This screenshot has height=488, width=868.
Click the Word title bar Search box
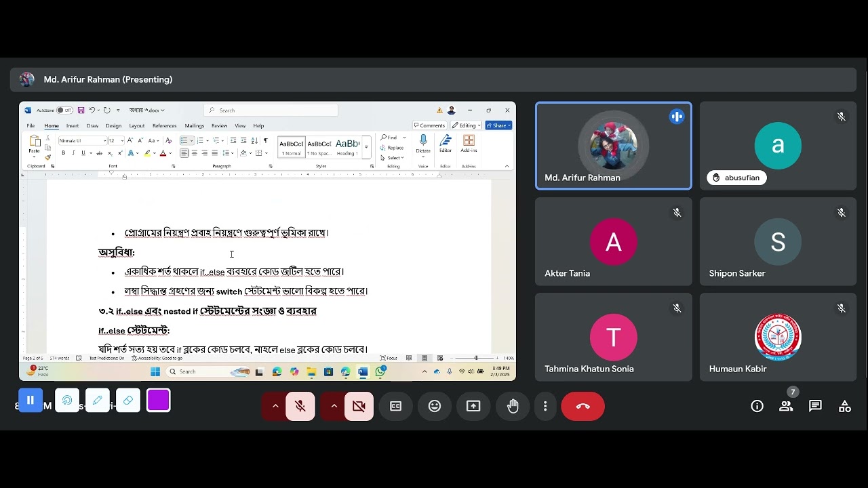(271, 110)
